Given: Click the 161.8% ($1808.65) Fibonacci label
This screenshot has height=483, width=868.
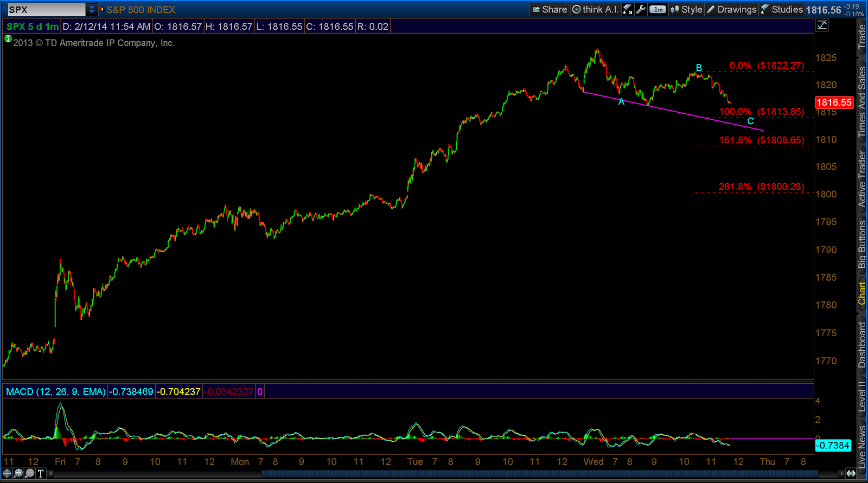Looking at the screenshot, I should point(762,140).
